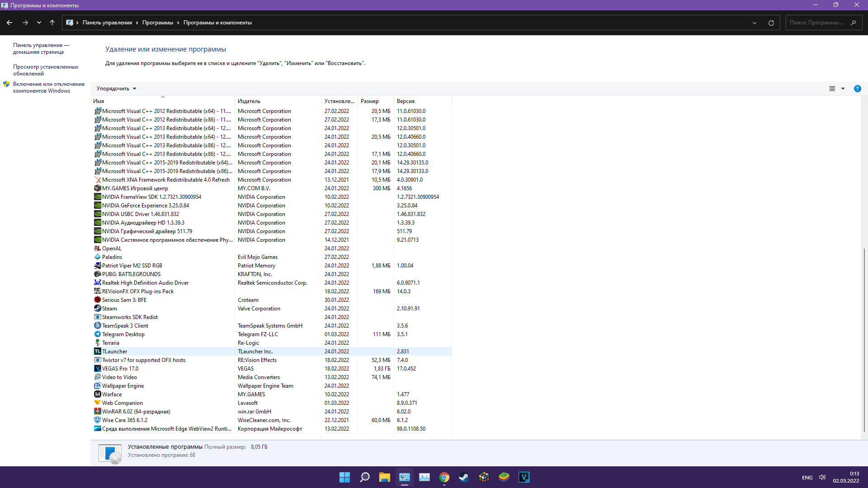Select MY.GAMES Игровой центр row
The height and width of the screenshot is (488, 868).
273,188
